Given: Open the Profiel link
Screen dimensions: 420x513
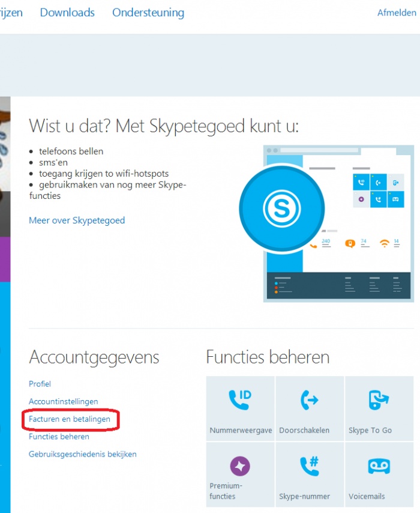Looking at the screenshot, I should point(40,384).
